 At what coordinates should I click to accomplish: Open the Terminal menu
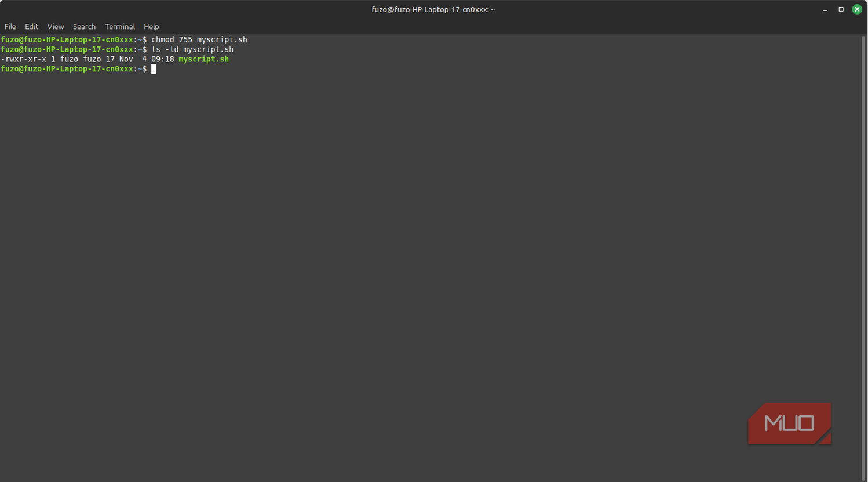pos(120,27)
